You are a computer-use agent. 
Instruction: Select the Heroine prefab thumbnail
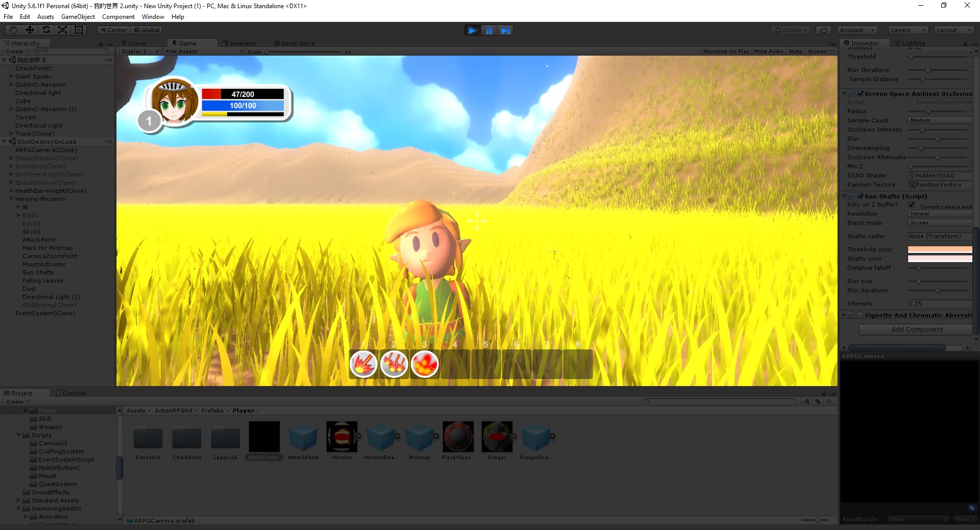(x=341, y=437)
